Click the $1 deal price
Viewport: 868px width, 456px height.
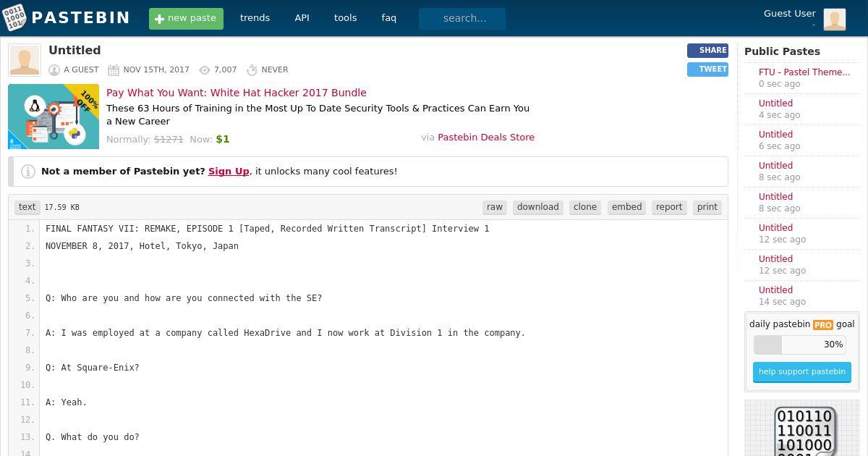(223, 139)
